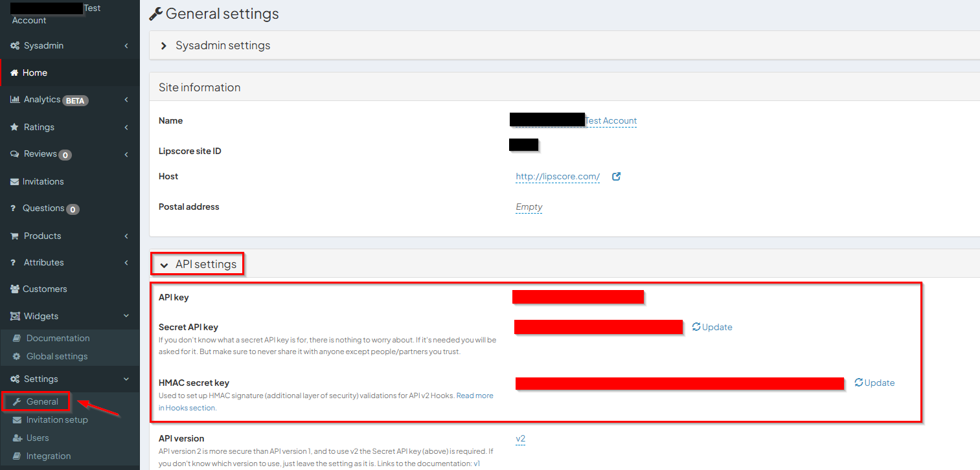The width and height of the screenshot is (980, 470).
Task: Click refresh icon next to HMAC secret key
Action: 859,383
